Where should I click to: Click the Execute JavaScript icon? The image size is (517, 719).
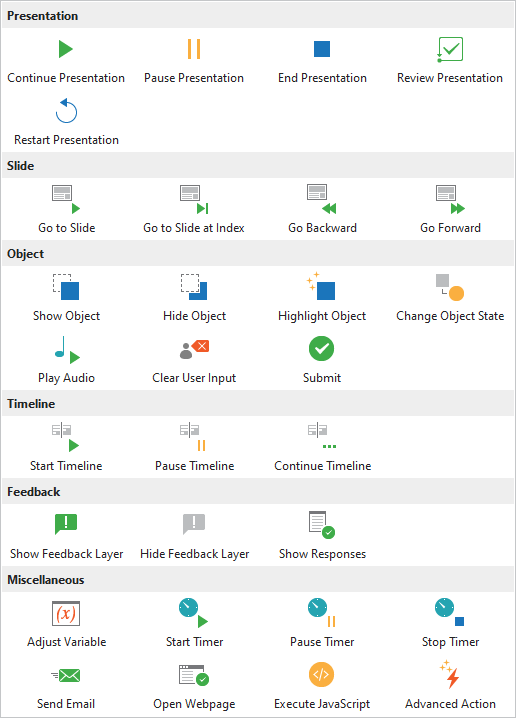point(322,675)
